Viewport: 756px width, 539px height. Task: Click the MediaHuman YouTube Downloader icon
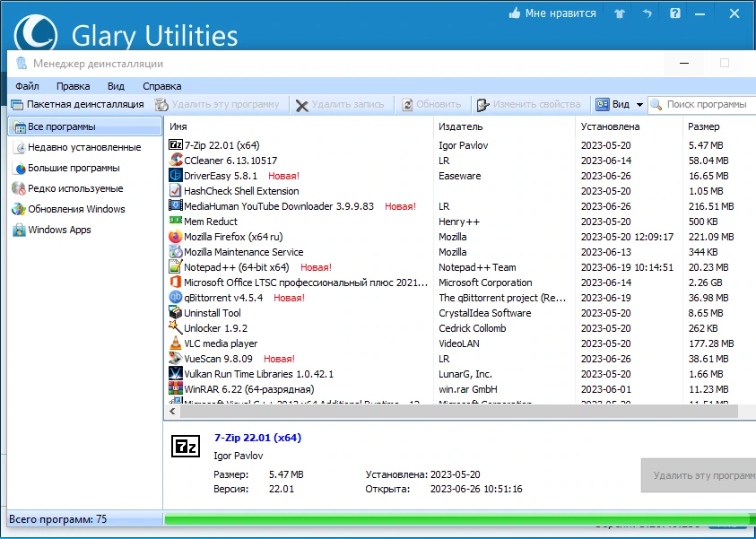pos(176,206)
